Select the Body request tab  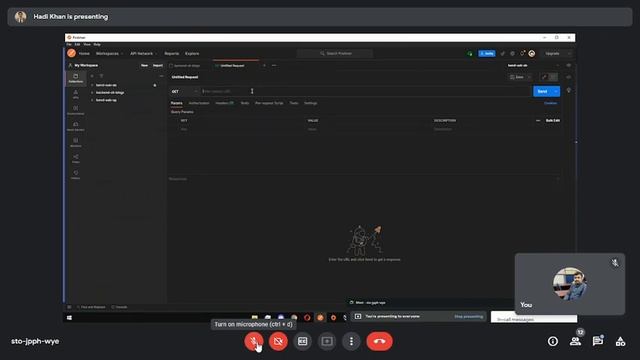(245, 103)
